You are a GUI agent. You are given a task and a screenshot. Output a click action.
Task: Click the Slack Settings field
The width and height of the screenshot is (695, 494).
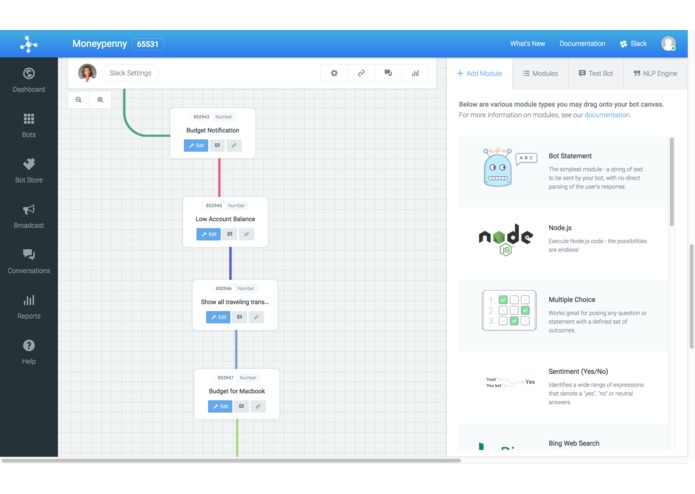(x=130, y=73)
